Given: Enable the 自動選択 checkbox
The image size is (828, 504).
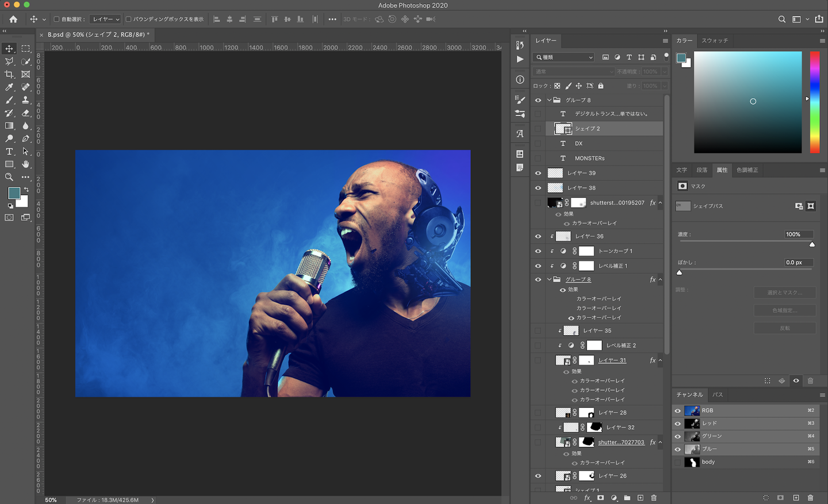Looking at the screenshot, I should 56,19.
